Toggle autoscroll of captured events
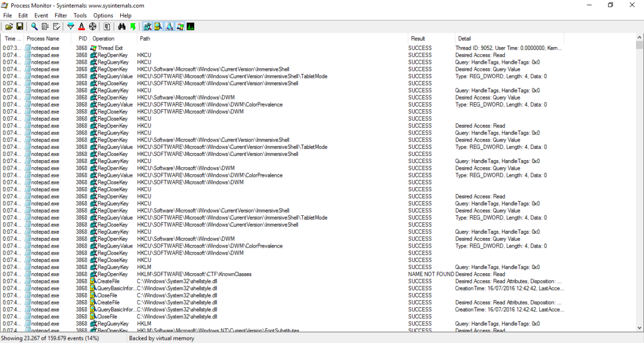This screenshot has height=343, width=644. coord(44,26)
